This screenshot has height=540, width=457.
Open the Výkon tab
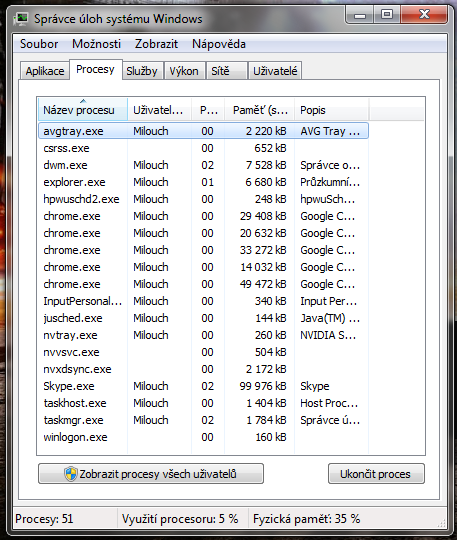click(184, 71)
